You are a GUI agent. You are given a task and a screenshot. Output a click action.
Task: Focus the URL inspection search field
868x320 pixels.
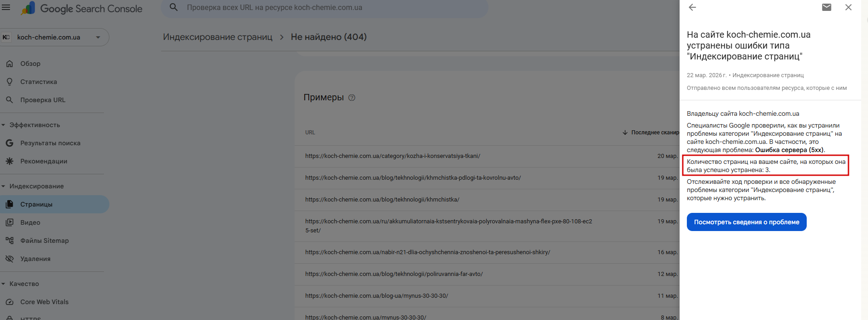coord(325,8)
